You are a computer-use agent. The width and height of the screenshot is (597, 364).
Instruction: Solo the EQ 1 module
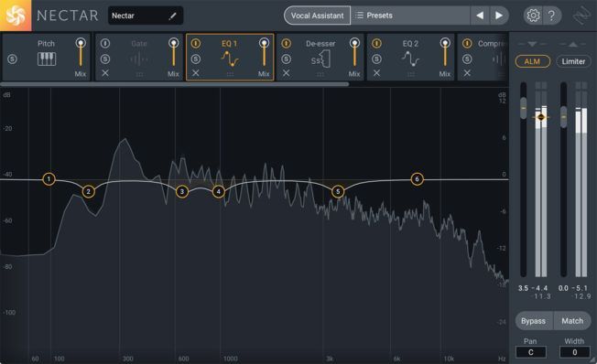click(196, 59)
